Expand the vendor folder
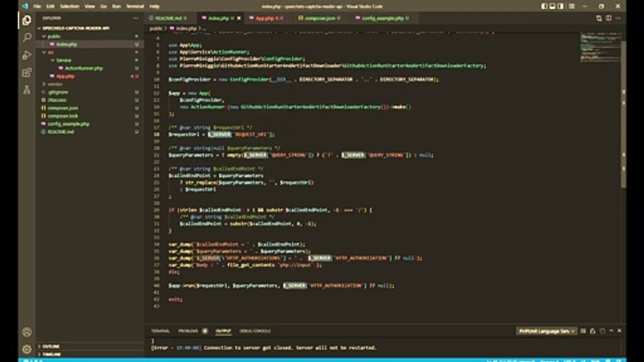Viewport: 644px width, 362px height. pyautogui.click(x=90, y=84)
